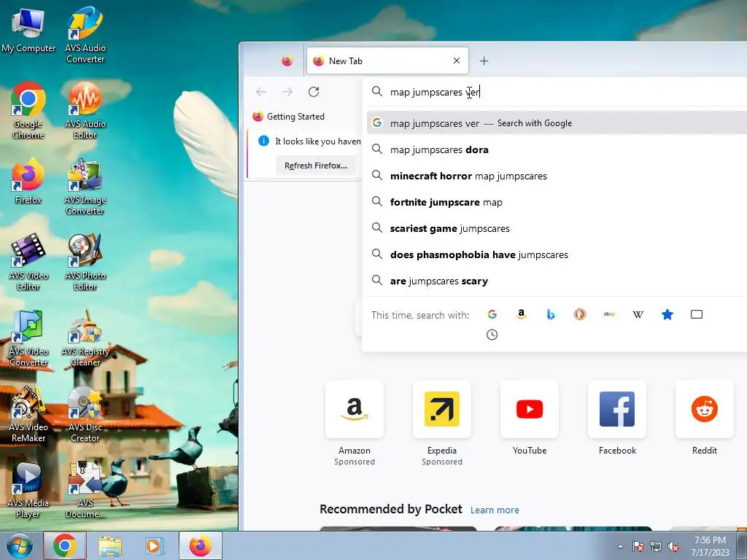Click Learn more link beside Pocket
The image size is (747, 560).
(495, 510)
